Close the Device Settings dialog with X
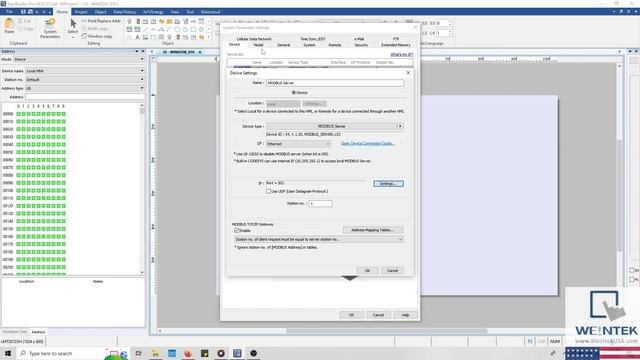640x360 pixels. [408, 73]
